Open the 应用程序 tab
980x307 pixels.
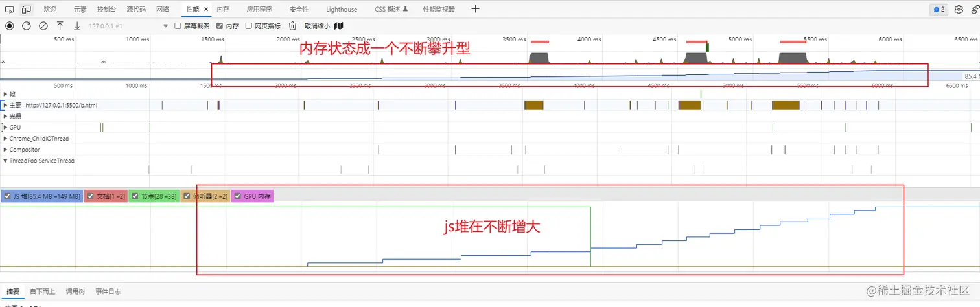point(259,10)
